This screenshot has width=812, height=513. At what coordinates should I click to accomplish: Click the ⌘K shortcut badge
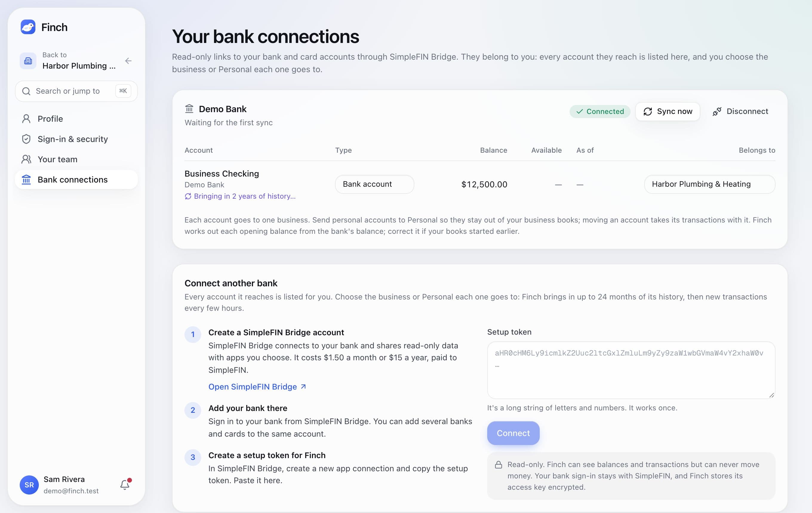click(123, 91)
